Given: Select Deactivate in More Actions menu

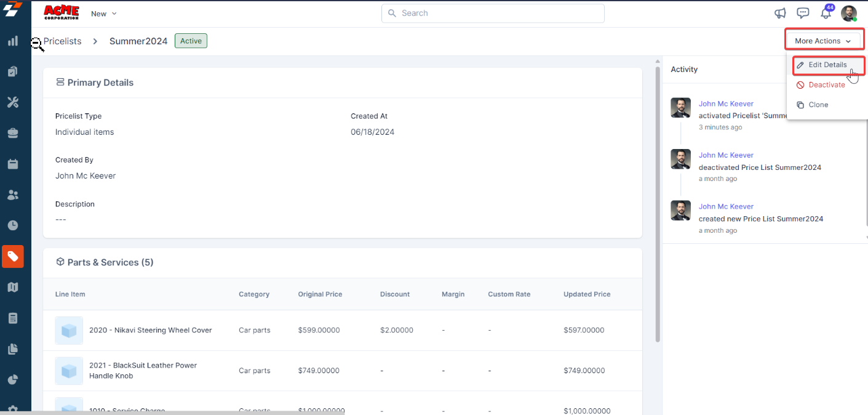Looking at the screenshot, I should pyautogui.click(x=826, y=85).
